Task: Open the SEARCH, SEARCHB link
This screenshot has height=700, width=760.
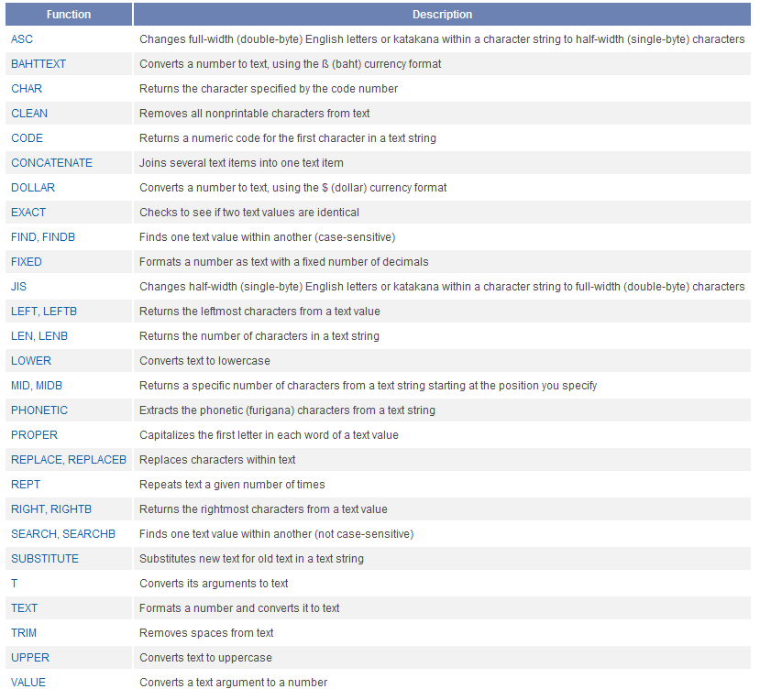Action: (x=63, y=533)
